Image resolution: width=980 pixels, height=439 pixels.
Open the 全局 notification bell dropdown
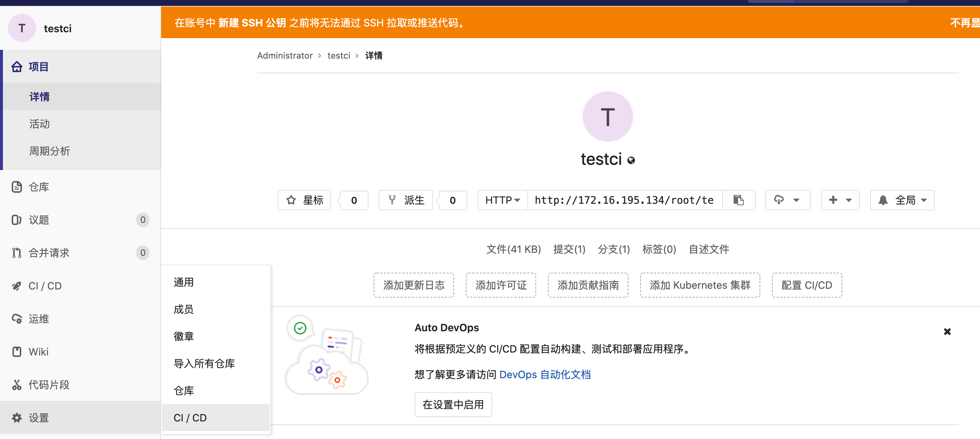[x=902, y=200]
